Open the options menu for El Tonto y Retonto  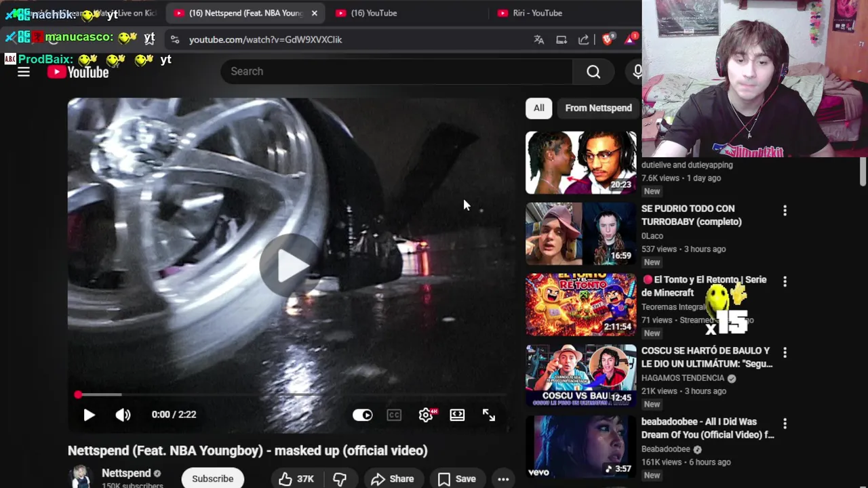point(785,281)
